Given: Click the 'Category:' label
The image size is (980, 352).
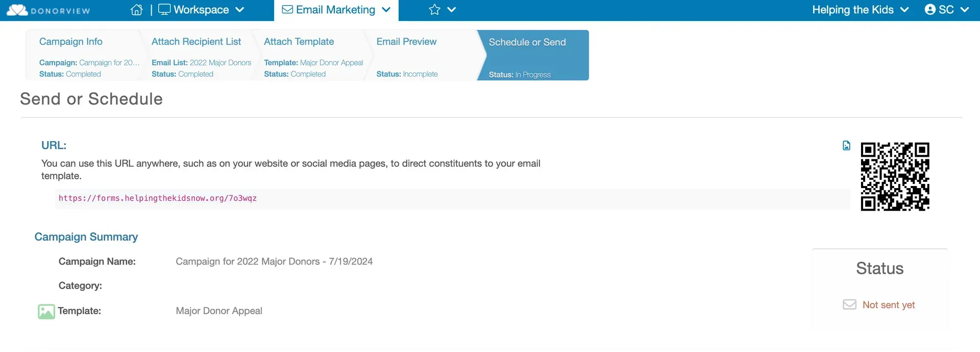Looking at the screenshot, I should (x=80, y=286).
